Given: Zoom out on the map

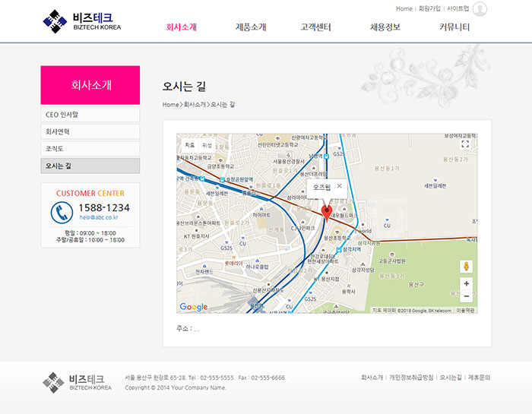Looking at the screenshot, I should pyautogui.click(x=466, y=296).
